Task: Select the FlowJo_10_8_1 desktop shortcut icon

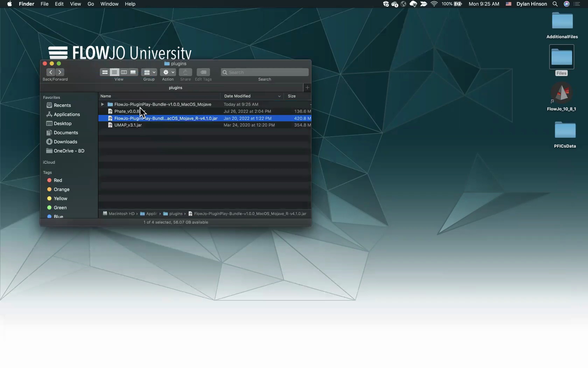Action: pos(562,94)
